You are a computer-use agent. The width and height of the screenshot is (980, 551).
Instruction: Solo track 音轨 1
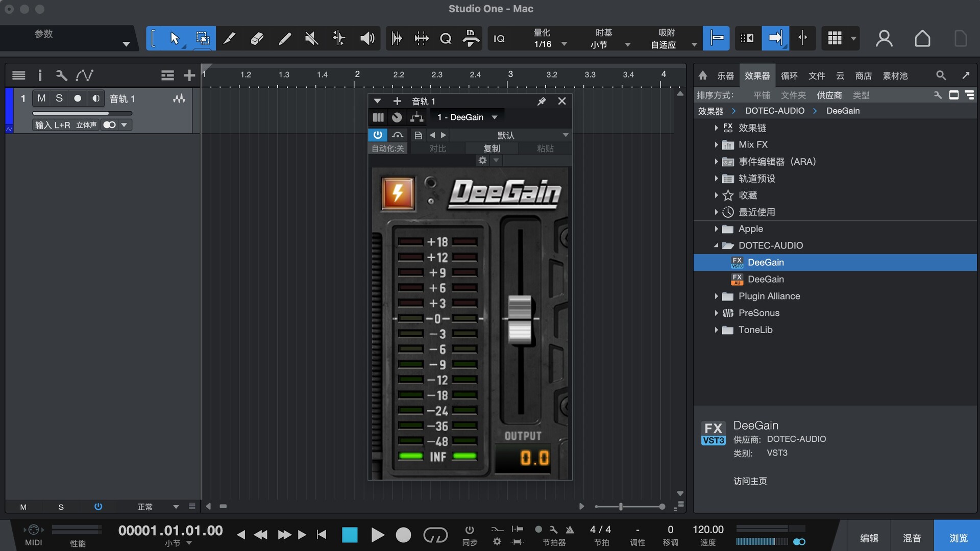click(x=59, y=98)
